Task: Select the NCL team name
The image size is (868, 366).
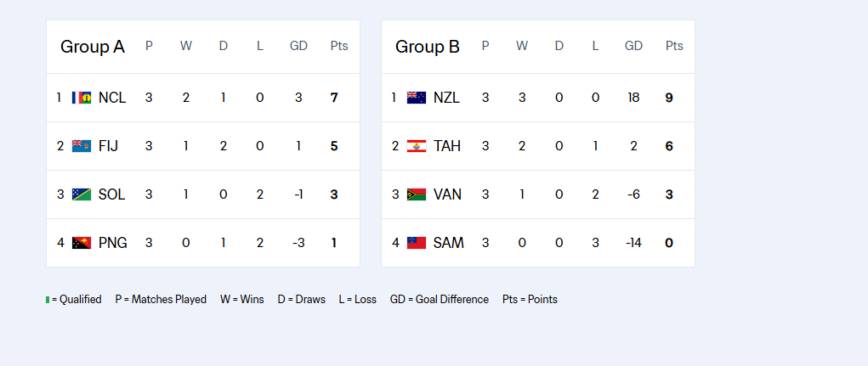Action: tap(112, 98)
